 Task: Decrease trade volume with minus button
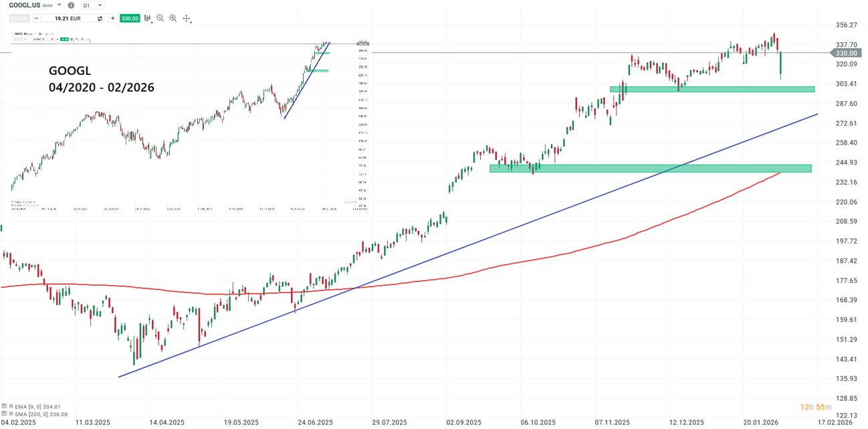pos(35,19)
